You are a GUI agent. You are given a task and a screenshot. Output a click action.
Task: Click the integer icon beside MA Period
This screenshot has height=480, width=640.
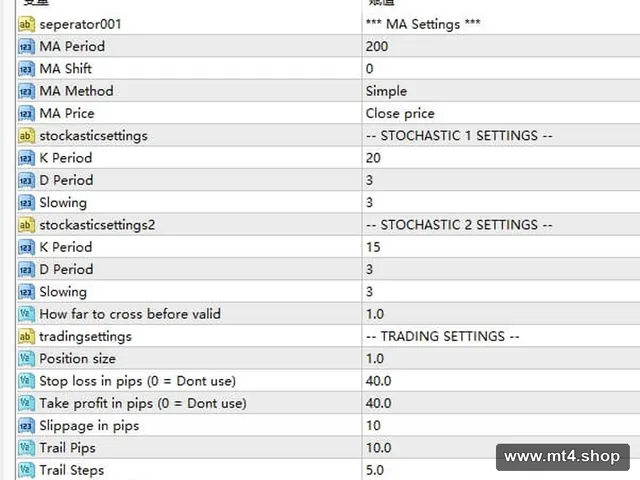[26, 47]
